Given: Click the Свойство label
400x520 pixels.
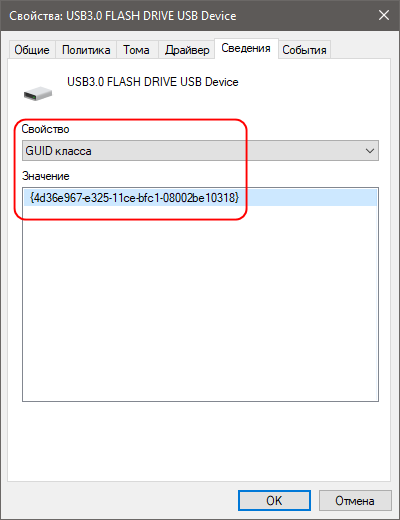Looking at the screenshot, I should tap(45, 129).
